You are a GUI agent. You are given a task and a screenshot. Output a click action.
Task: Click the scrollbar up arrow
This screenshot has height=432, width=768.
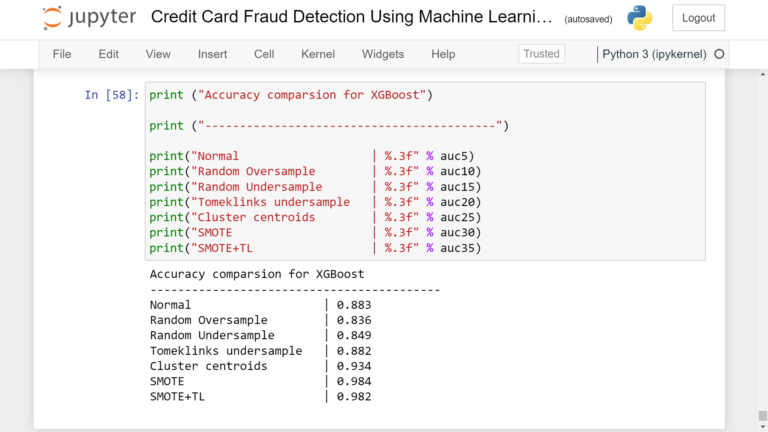(x=763, y=74)
